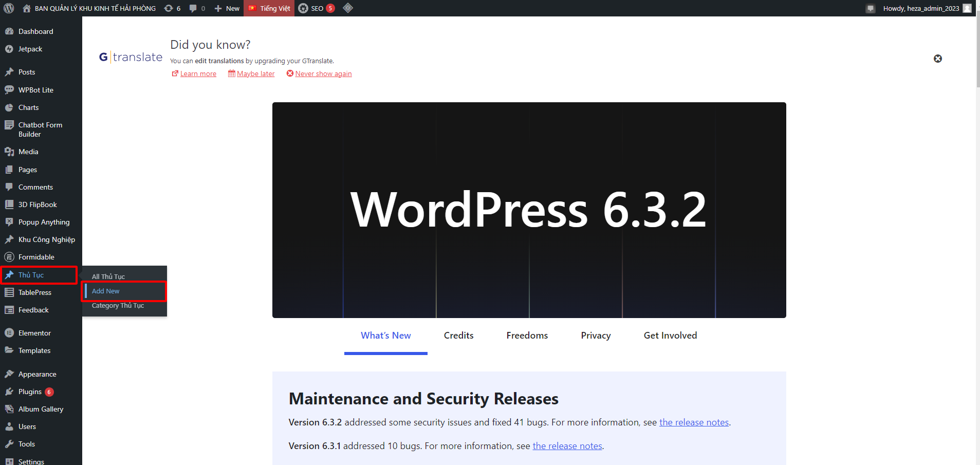The height and width of the screenshot is (465, 980).
Task: Open the Tiếng Việt language switcher
Action: (x=269, y=8)
